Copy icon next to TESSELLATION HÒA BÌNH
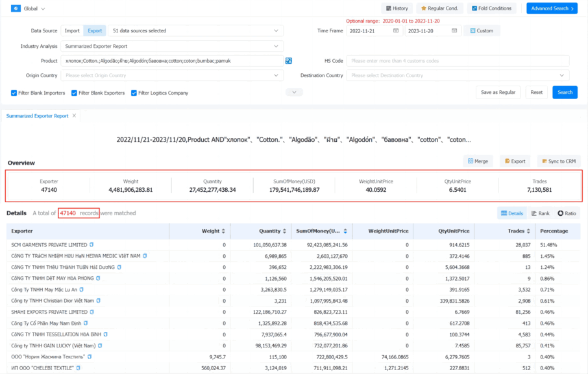The image size is (588, 374). click(105, 334)
